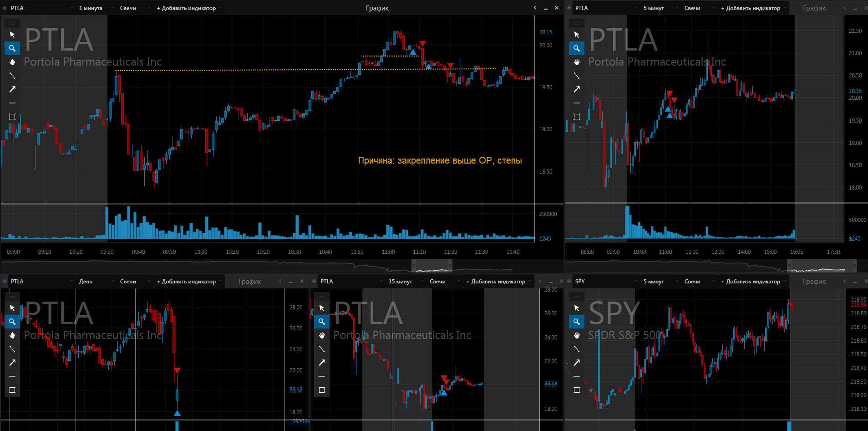Click График title of 1 минута panel
The width and height of the screenshot is (868, 431).
point(377,8)
